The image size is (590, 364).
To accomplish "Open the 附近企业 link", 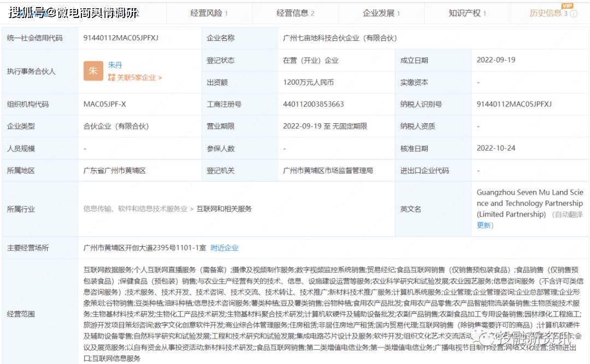I will click(x=225, y=248).
